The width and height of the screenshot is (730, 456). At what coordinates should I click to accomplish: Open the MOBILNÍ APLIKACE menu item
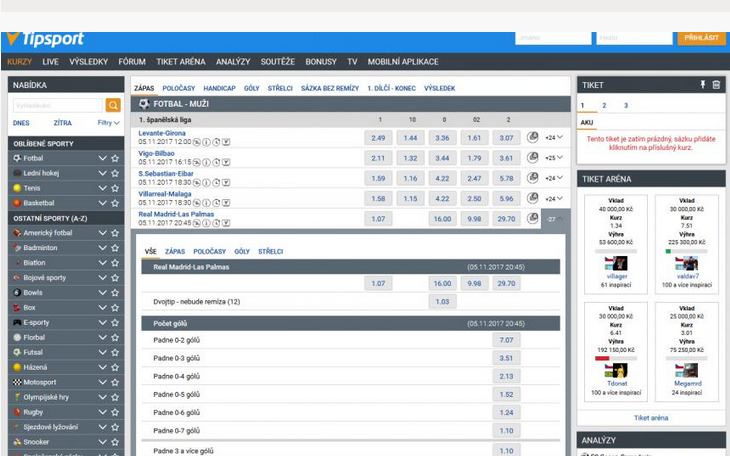(403, 61)
